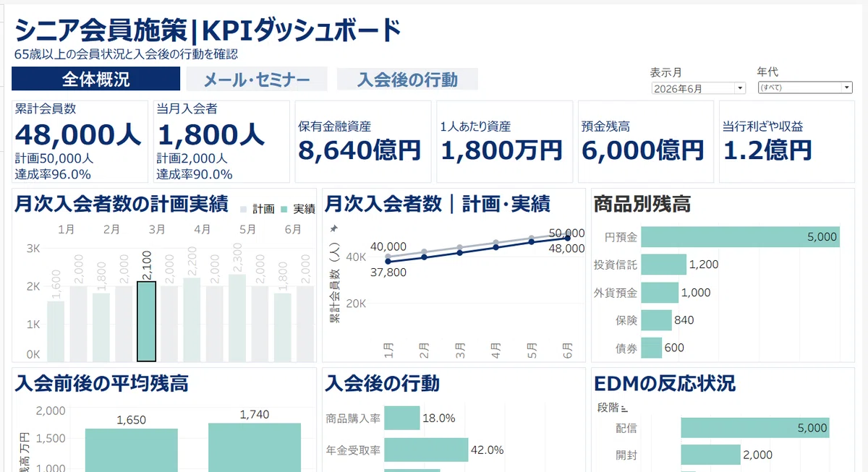Click the 保険 bar showing 840
Image resolution: width=868 pixels, height=472 pixels.
656,320
